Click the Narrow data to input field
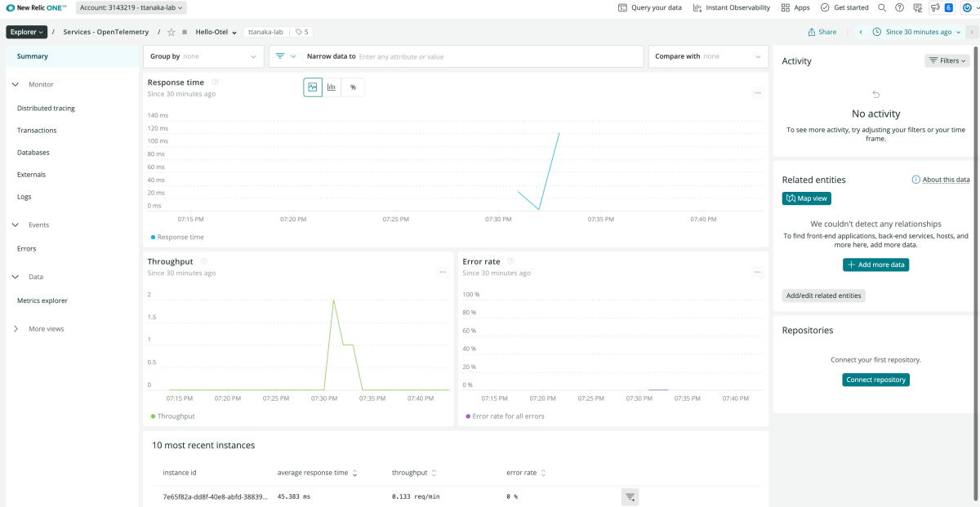The height and width of the screenshot is (507, 980). pyautogui.click(x=498, y=56)
